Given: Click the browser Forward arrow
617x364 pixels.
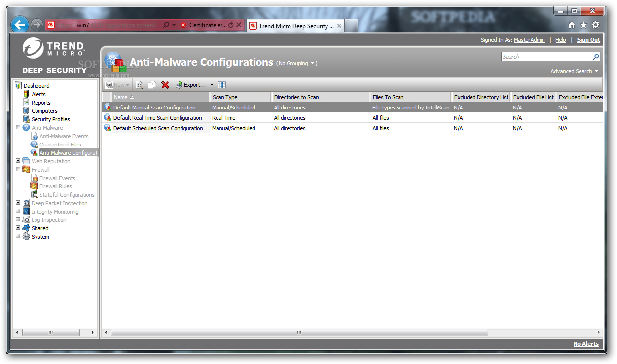Looking at the screenshot, I should click(x=36, y=24).
